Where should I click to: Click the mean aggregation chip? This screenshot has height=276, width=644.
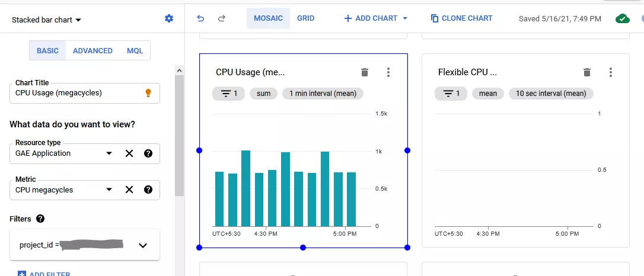click(488, 94)
